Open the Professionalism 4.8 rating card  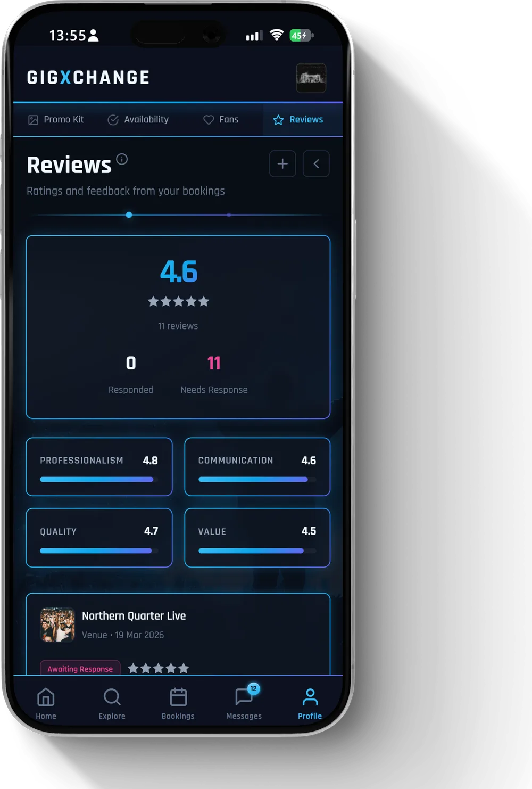(x=99, y=467)
